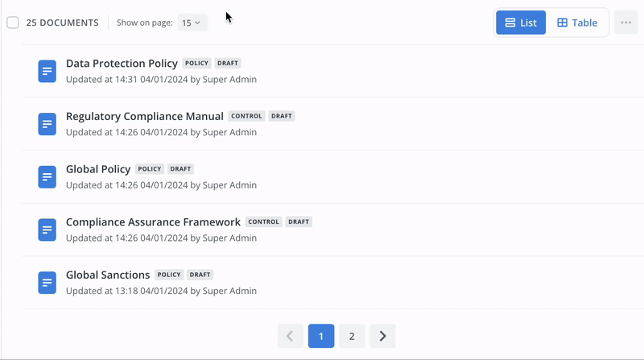Screen dimensions: 644x360
Task: Go to page 2
Action: pos(352,336)
